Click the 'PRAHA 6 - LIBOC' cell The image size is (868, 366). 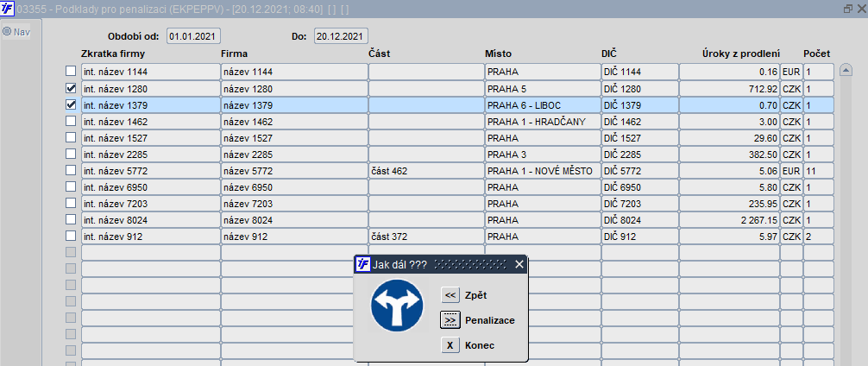tap(542, 105)
